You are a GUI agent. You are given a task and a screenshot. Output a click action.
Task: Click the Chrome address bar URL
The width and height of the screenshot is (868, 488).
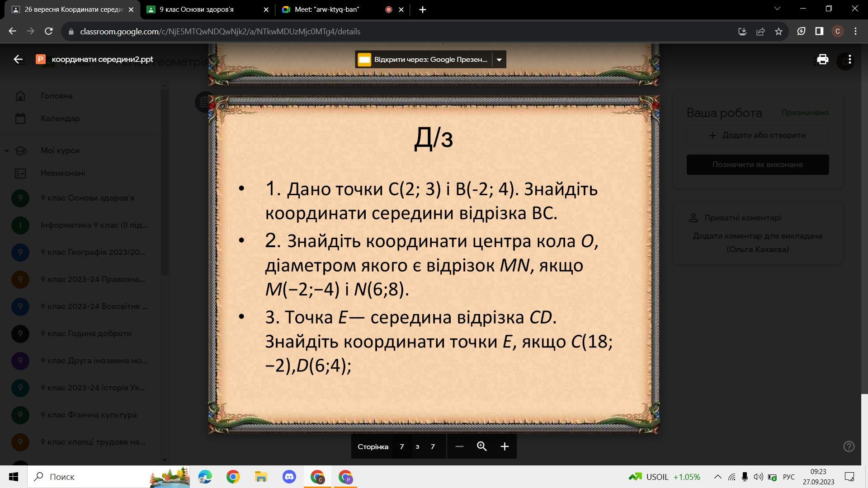click(x=220, y=32)
